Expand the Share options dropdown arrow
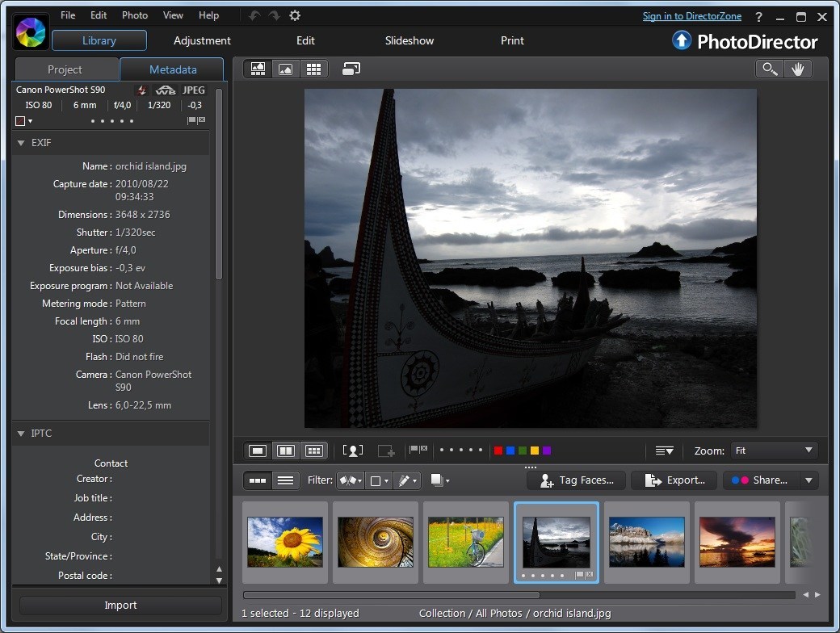840x633 pixels. coord(808,480)
